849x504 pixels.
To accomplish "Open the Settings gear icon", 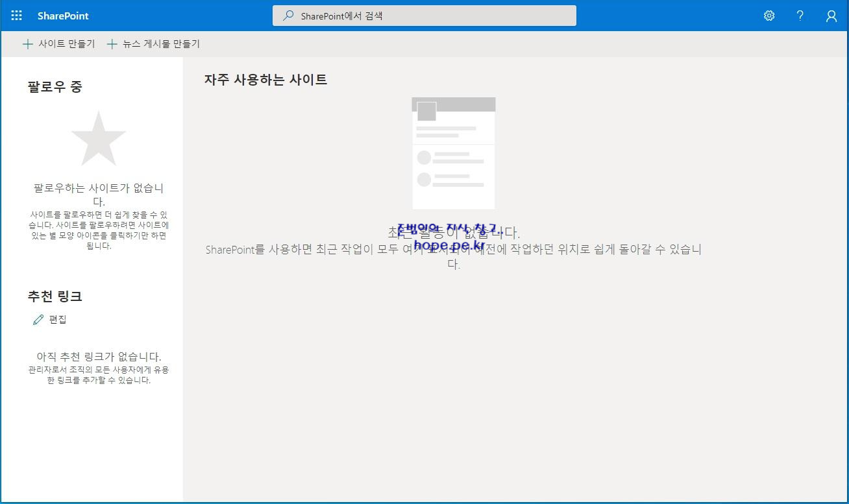I will (x=769, y=16).
